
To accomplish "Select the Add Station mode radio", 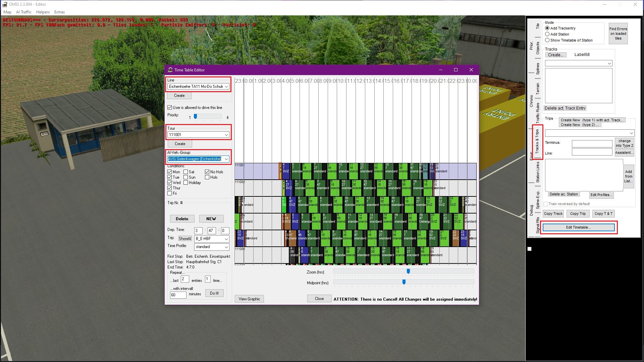I will (547, 34).
